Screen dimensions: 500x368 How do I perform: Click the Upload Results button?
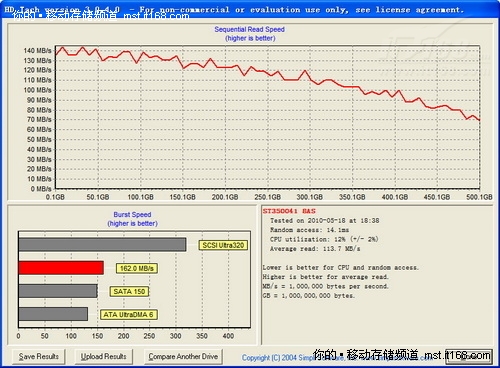[103, 357]
